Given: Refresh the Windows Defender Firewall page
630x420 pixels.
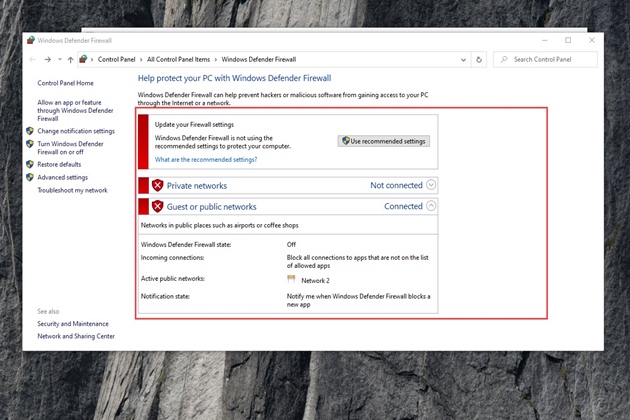Looking at the screenshot, I should (x=479, y=59).
